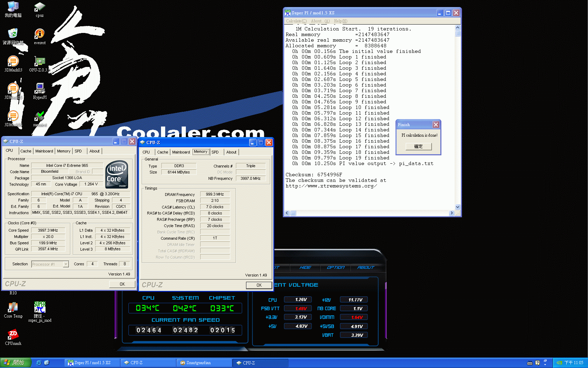
Task: Open the Start menu
Action: coord(16,363)
